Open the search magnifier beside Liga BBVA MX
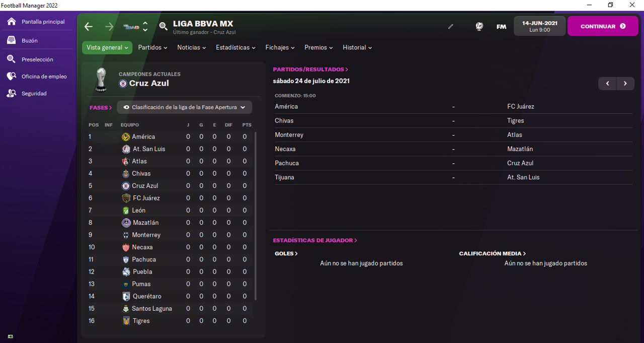644x343 pixels. (163, 26)
